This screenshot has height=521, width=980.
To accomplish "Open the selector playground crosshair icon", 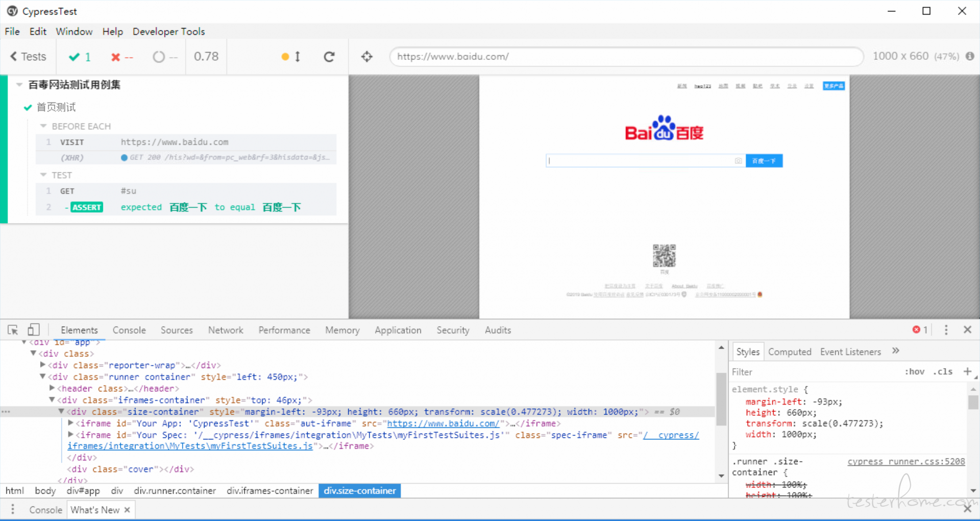I will [366, 57].
